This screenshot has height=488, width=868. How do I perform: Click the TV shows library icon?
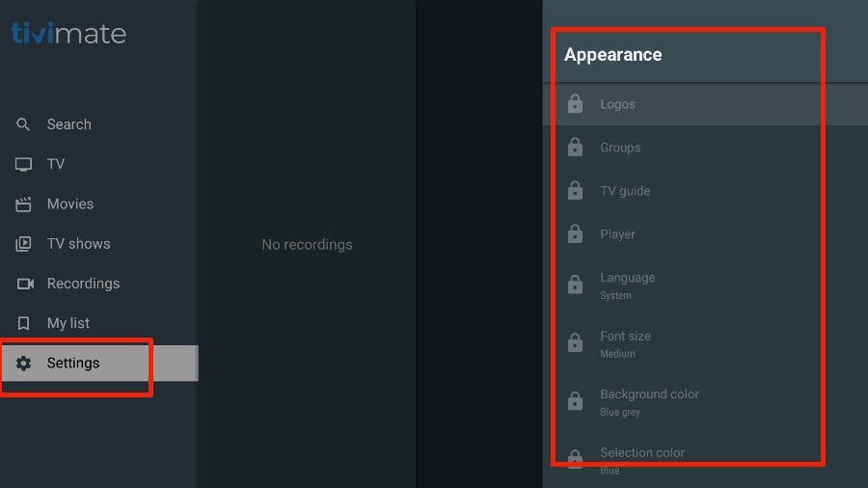pos(24,244)
